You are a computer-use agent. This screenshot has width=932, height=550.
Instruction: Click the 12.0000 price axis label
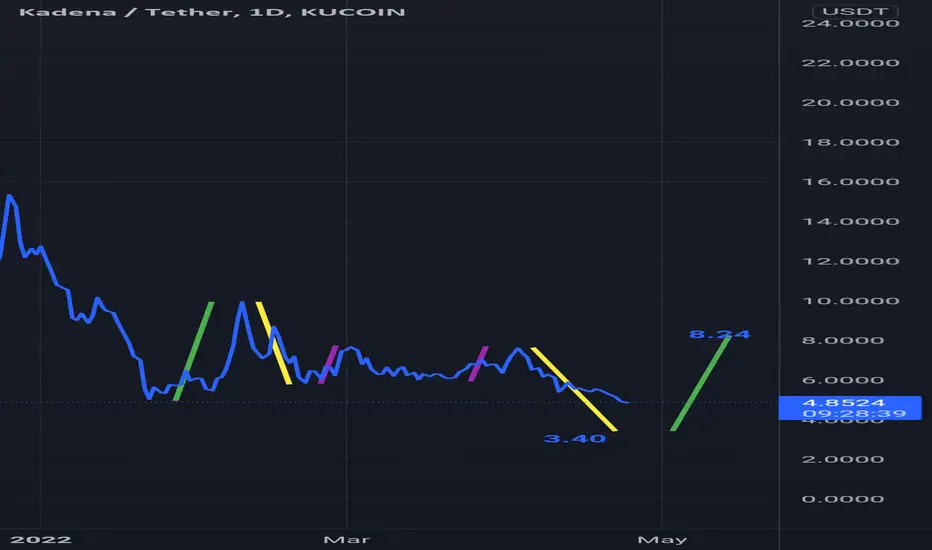coord(851,261)
